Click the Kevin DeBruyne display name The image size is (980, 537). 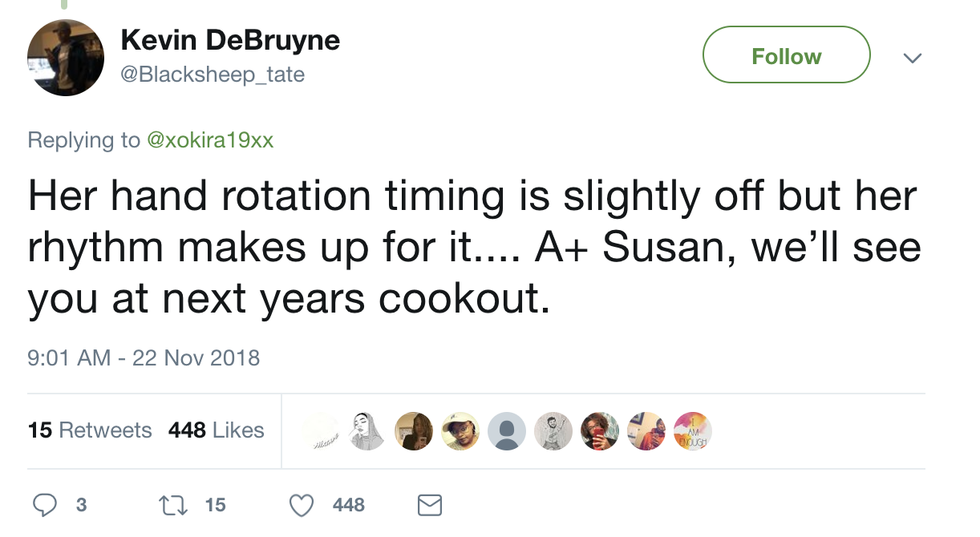click(x=230, y=41)
